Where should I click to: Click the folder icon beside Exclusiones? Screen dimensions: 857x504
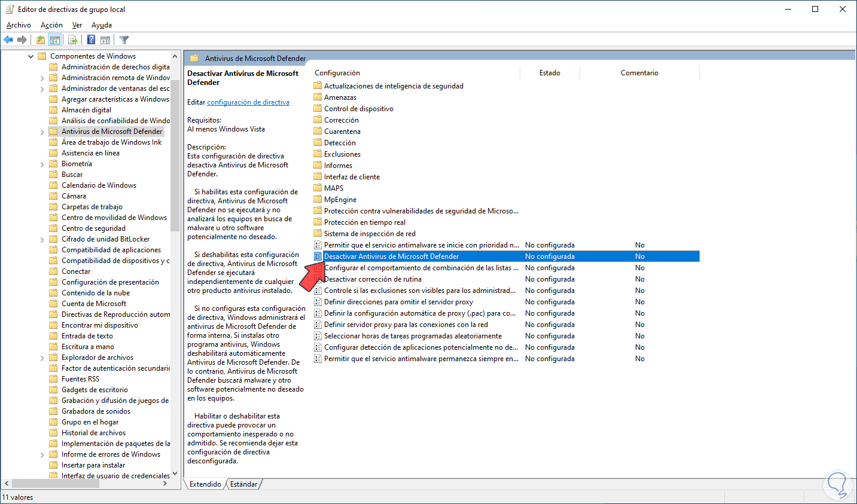(318, 154)
